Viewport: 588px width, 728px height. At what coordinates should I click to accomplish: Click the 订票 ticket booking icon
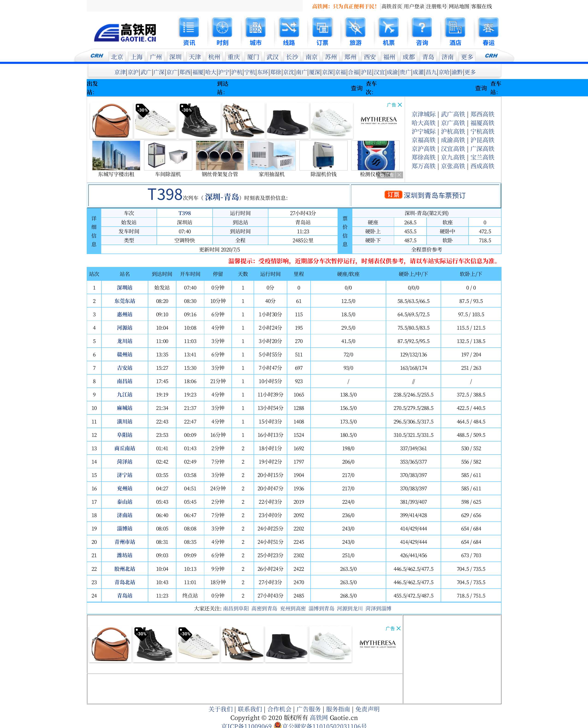[322, 27]
